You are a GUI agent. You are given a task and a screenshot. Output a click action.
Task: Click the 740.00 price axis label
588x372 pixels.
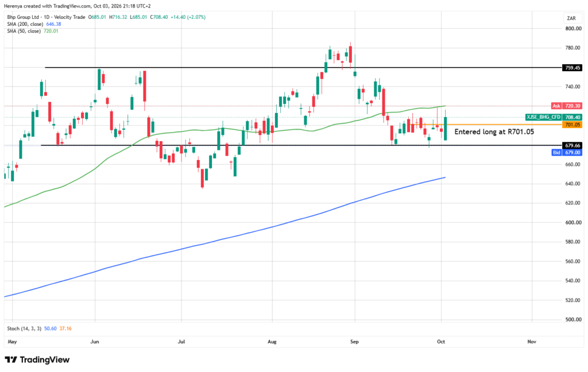click(573, 87)
